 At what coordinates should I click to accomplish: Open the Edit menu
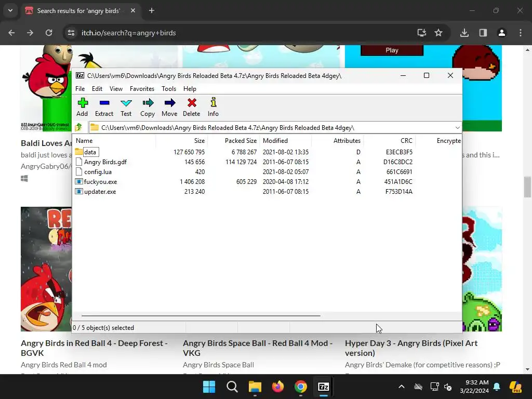coord(97,88)
